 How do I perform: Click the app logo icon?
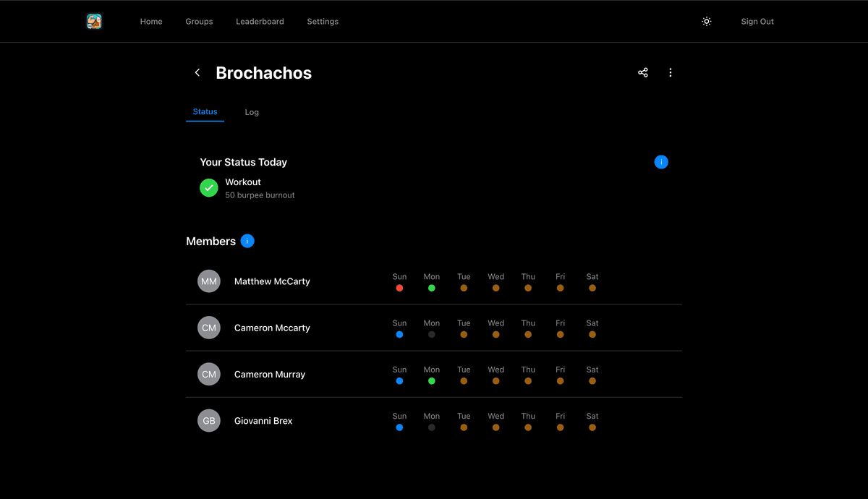pyautogui.click(x=94, y=22)
